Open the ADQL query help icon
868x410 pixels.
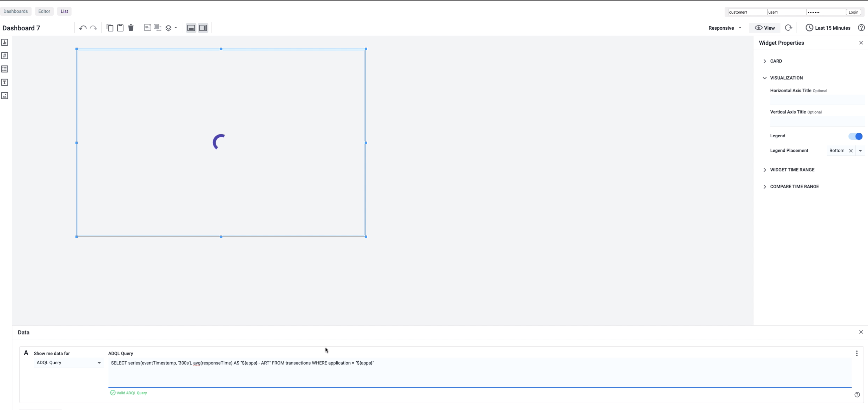tap(857, 394)
